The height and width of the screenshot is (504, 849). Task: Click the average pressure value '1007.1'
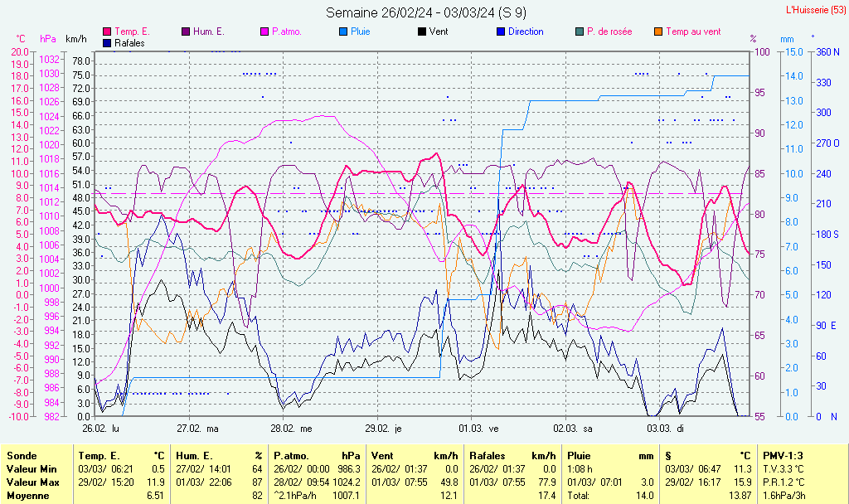click(347, 496)
